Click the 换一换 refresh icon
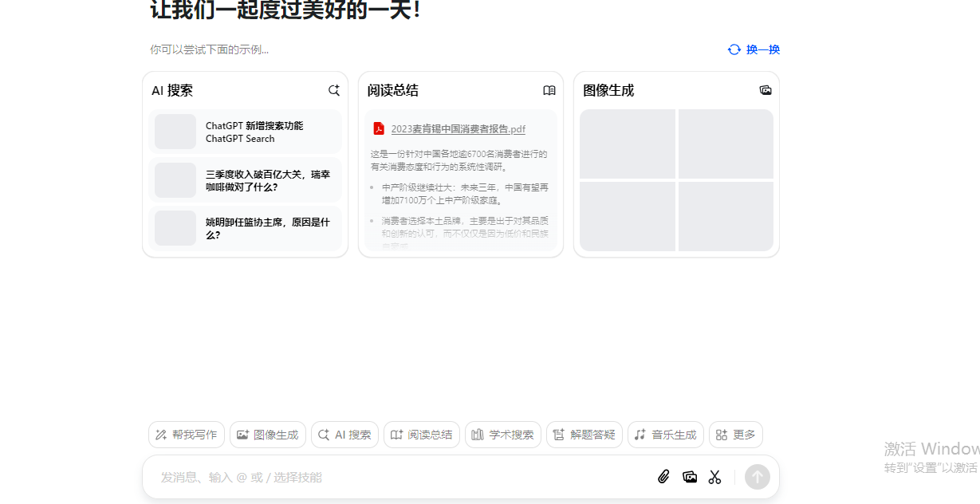Image resolution: width=980 pixels, height=504 pixels. (x=734, y=49)
